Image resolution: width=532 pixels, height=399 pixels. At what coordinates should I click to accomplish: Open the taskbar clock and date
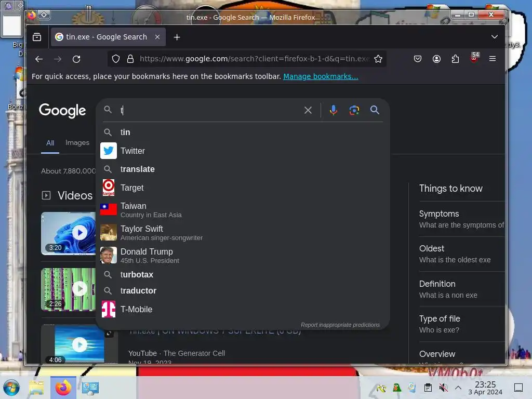click(x=485, y=388)
